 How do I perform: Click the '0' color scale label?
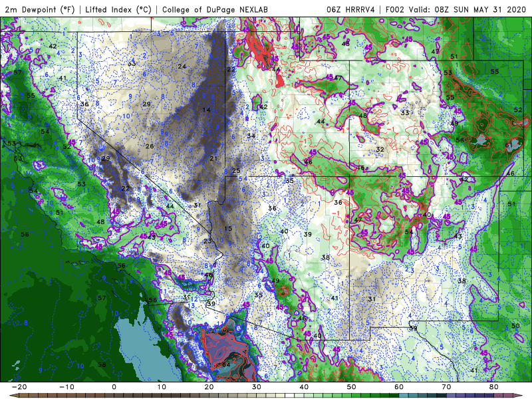point(114,387)
